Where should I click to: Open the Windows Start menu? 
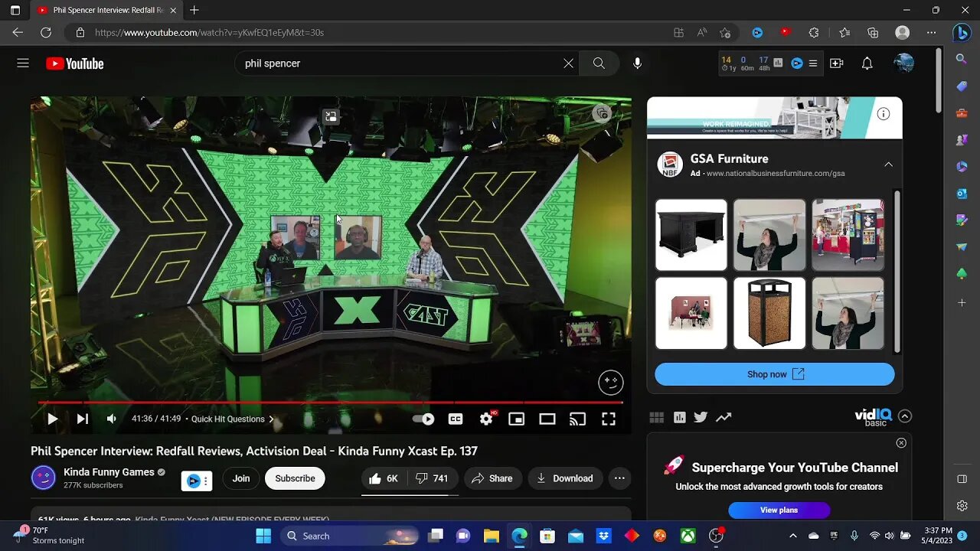263,536
